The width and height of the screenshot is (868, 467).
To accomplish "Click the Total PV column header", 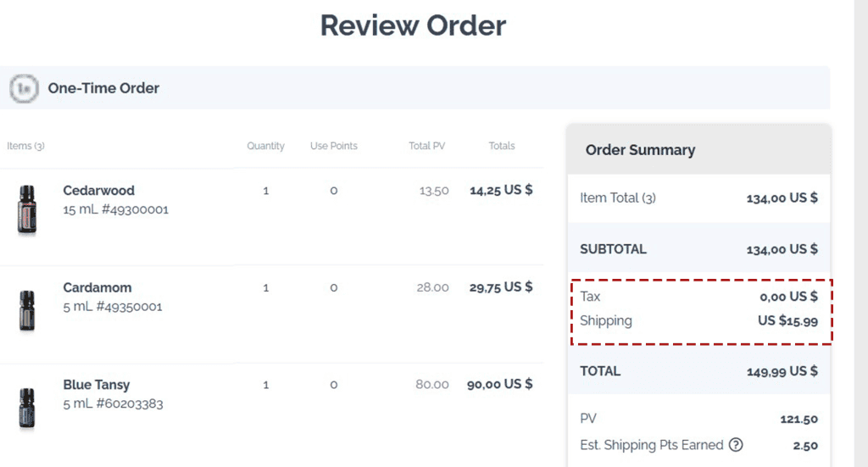I will (426, 146).
